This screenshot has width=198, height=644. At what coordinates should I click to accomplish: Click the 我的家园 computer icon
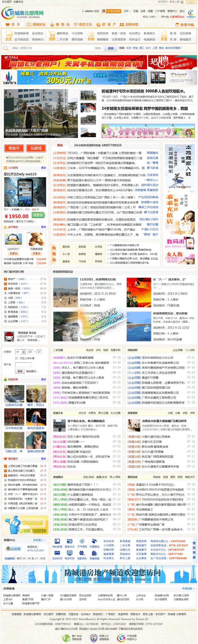(x=57, y=541)
